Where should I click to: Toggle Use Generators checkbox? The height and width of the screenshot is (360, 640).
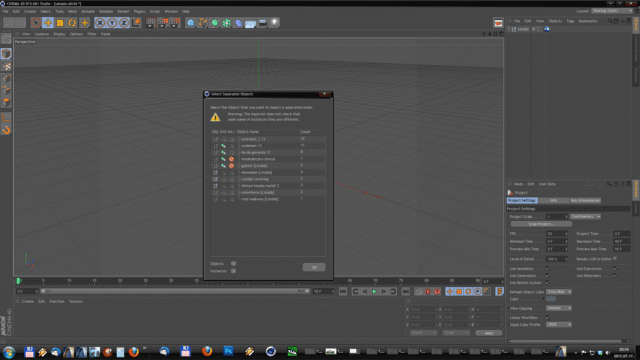(548, 276)
